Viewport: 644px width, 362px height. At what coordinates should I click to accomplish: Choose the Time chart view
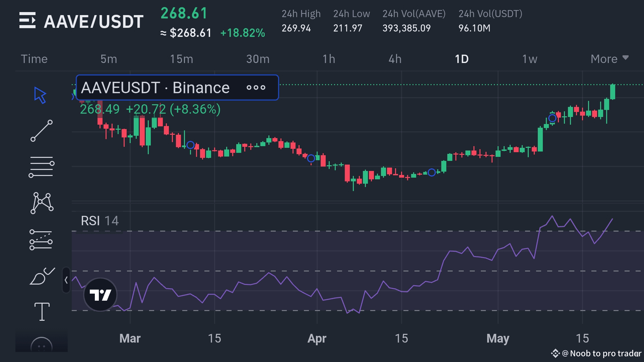click(34, 59)
